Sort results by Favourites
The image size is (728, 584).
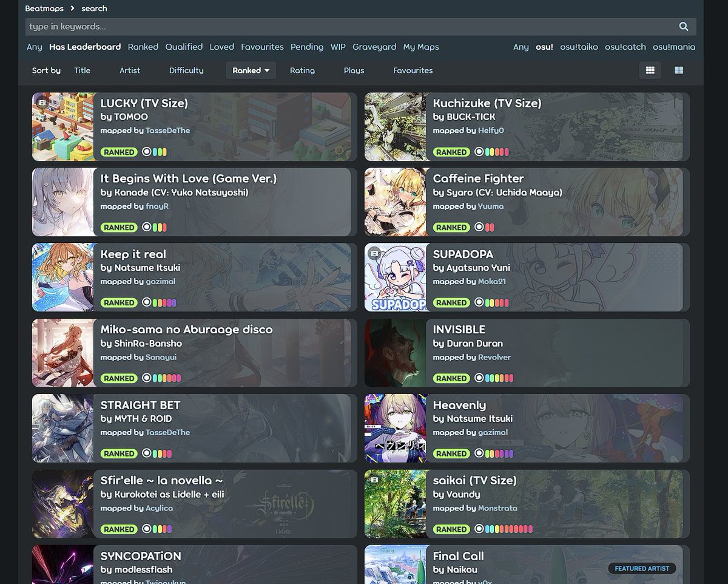click(x=413, y=70)
